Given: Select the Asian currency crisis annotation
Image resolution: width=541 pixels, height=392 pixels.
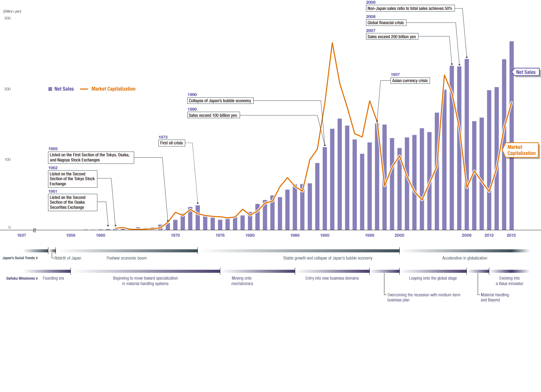Looking at the screenshot, I should pos(410,81).
